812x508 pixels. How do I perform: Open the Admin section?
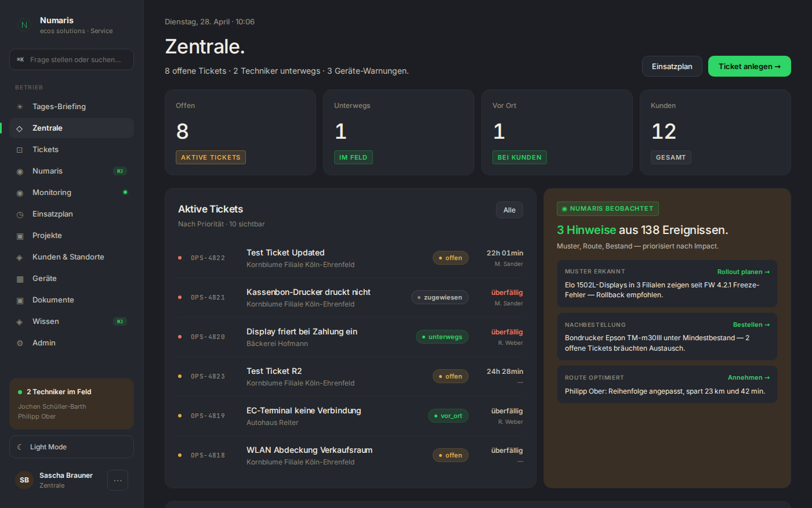point(71,343)
